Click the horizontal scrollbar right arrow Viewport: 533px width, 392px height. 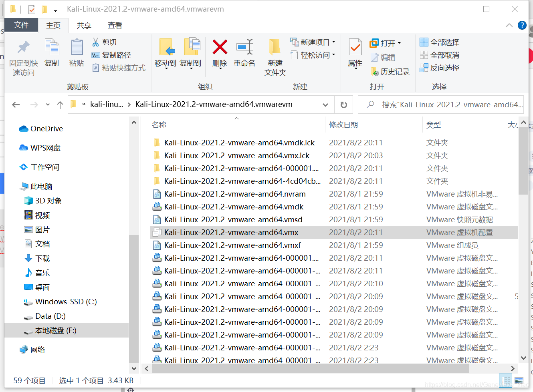pyautogui.click(x=513, y=368)
